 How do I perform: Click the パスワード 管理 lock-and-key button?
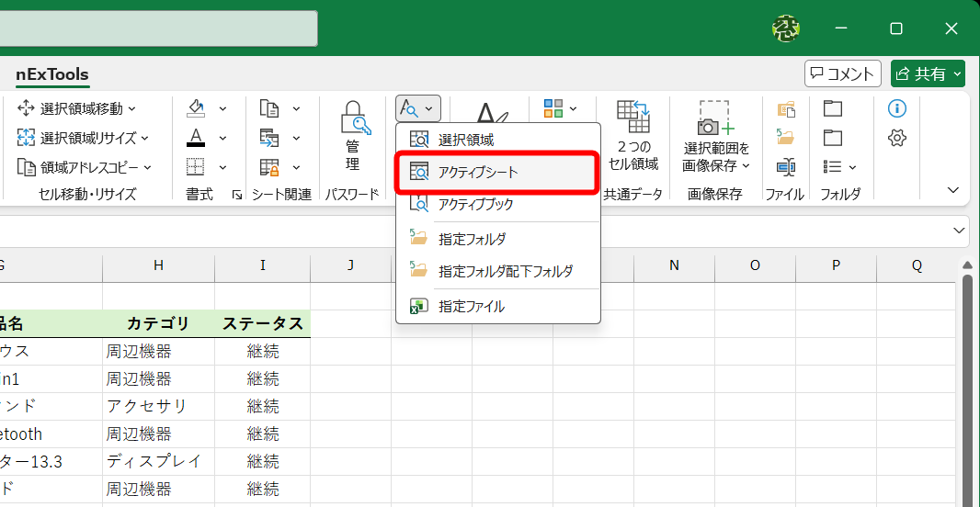click(353, 136)
